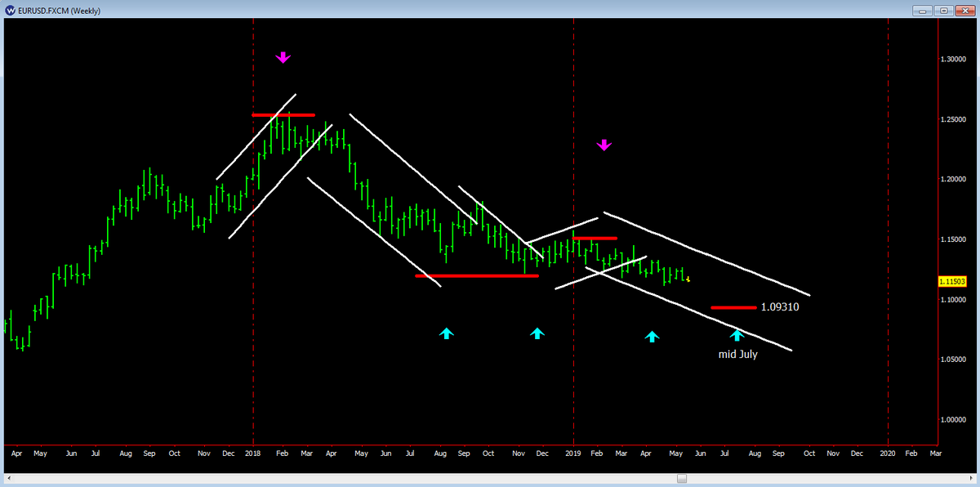Screen dimensions: 980x487
Task: Click the 1.20000 price axis label
Action: tap(954, 179)
